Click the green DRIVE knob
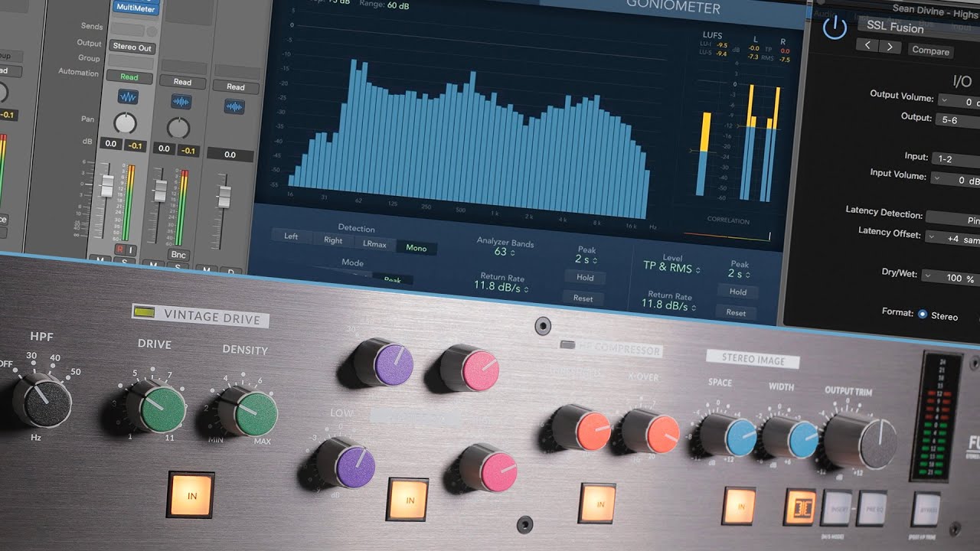Image resolution: width=980 pixels, height=551 pixels. click(x=155, y=406)
